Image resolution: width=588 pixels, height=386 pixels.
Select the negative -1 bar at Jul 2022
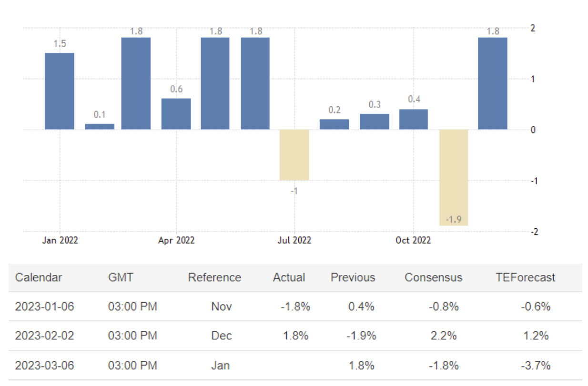[x=294, y=155]
